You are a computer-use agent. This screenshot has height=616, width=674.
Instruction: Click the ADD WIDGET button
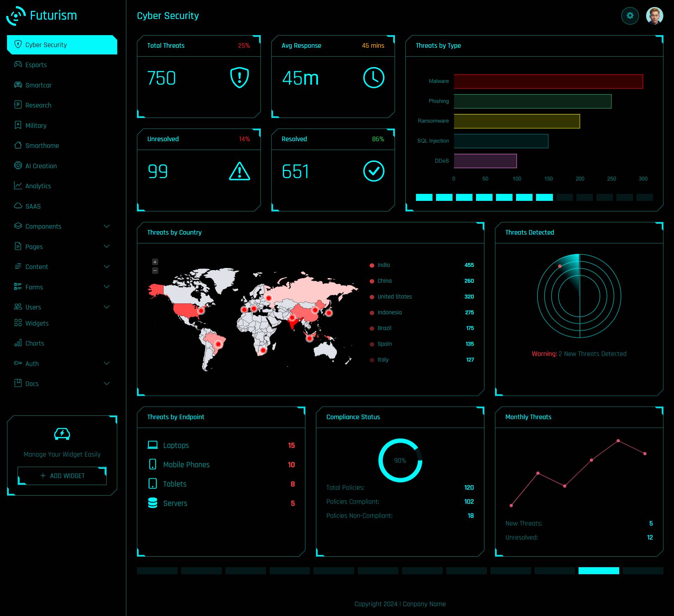pos(61,476)
